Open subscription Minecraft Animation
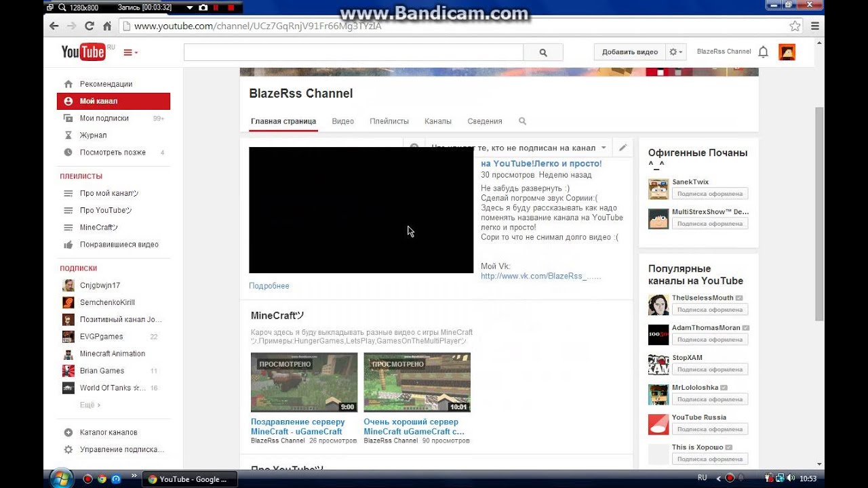The height and width of the screenshot is (488, 868). pyautogui.click(x=113, y=353)
